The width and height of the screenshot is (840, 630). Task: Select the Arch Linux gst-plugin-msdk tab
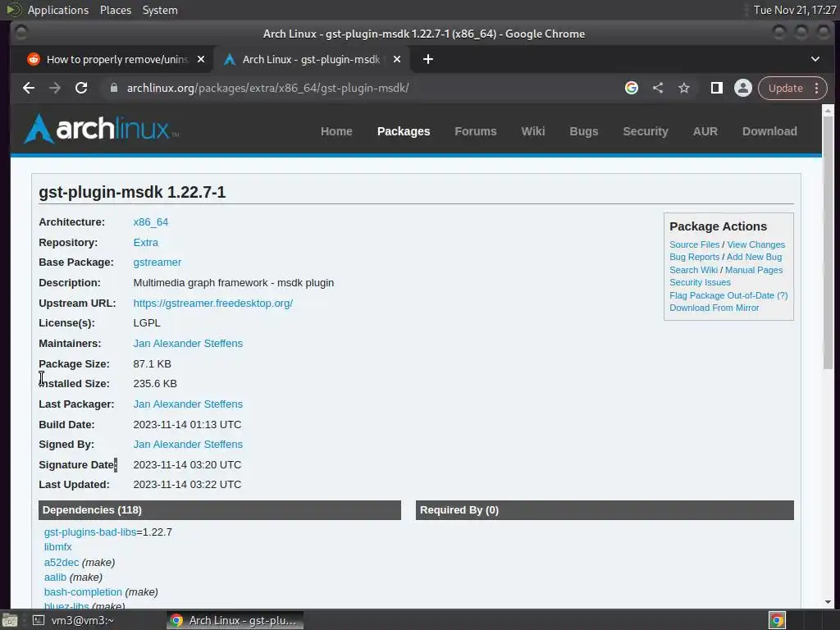(311, 59)
